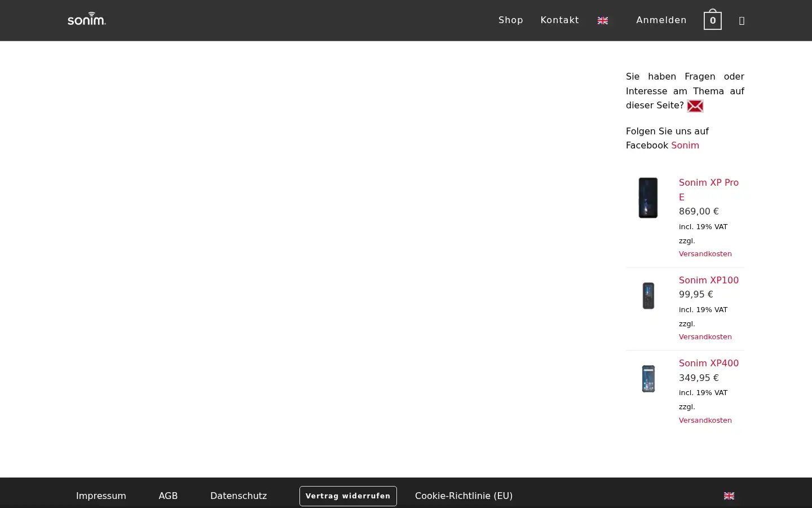
Task: Click the 99,95 € price text
Action: click(696, 295)
